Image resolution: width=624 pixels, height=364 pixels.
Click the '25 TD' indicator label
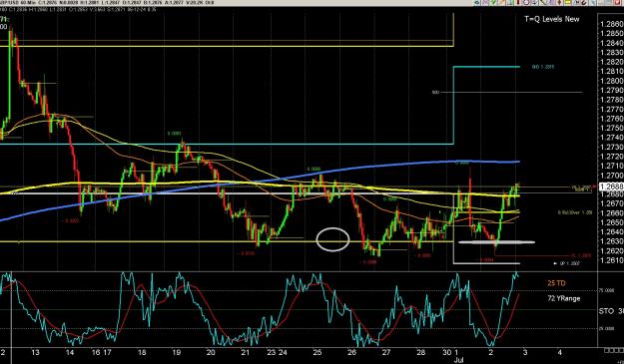pyautogui.click(x=556, y=283)
